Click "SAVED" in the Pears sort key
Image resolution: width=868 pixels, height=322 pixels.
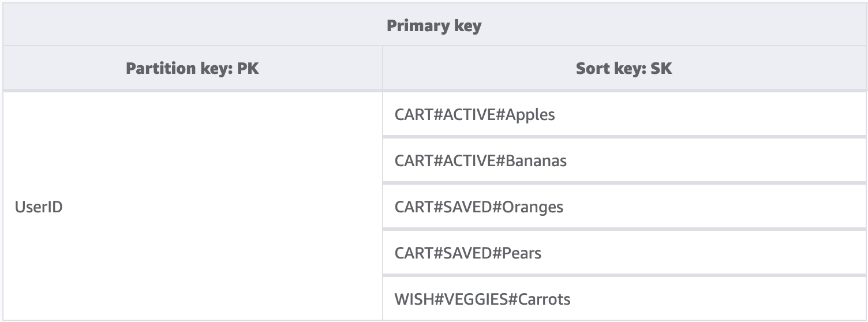[467, 253]
